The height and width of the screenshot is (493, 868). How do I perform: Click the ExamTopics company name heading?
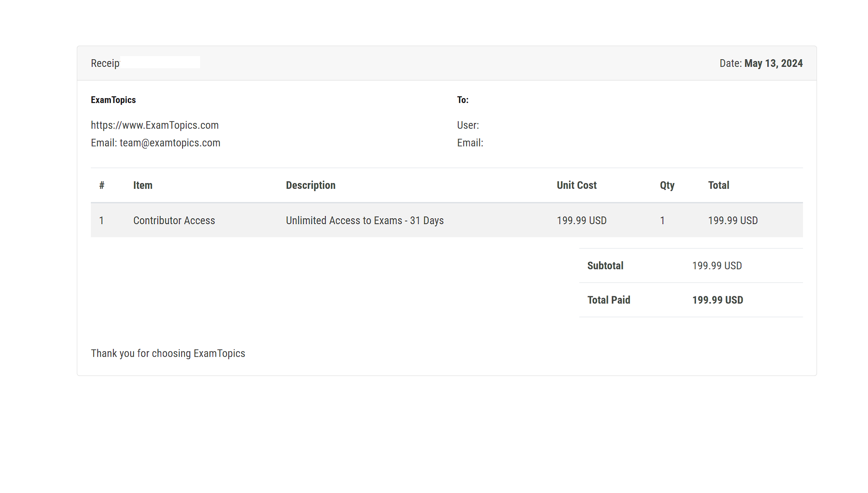pos(113,100)
